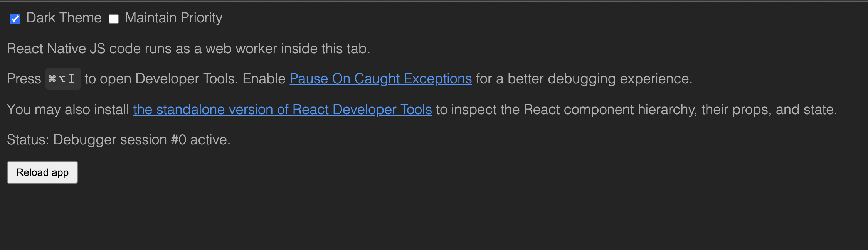Open the standalone React Developer Tools link

(283, 110)
